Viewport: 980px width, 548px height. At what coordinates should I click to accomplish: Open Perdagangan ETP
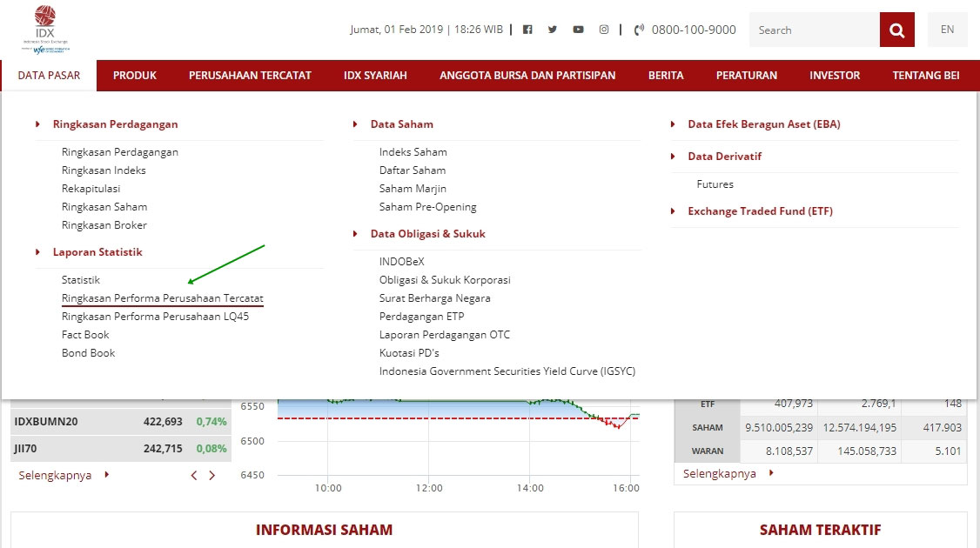pos(422,316)
